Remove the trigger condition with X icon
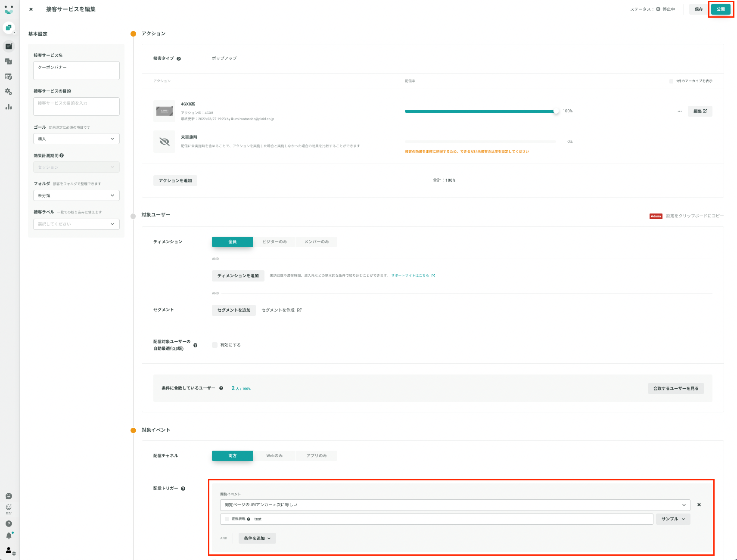This screenshot has height=560, width=737. coord(699,504)
